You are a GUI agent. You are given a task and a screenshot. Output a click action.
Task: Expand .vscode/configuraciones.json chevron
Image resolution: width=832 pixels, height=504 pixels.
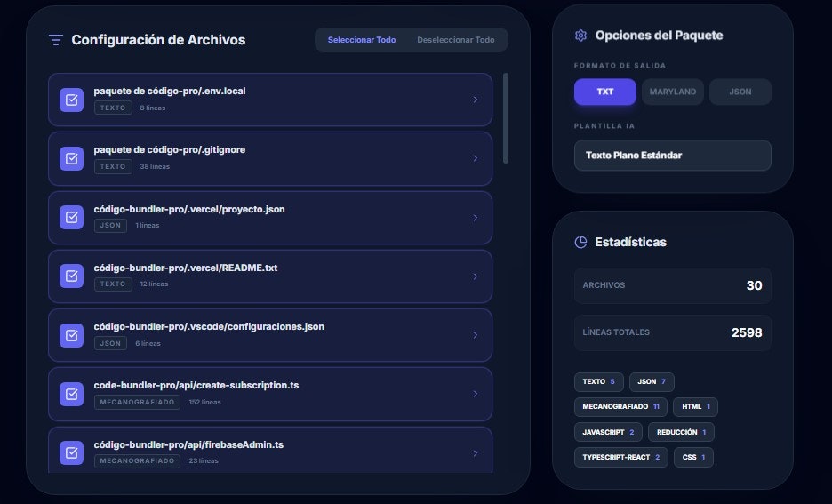coord(476,335)
